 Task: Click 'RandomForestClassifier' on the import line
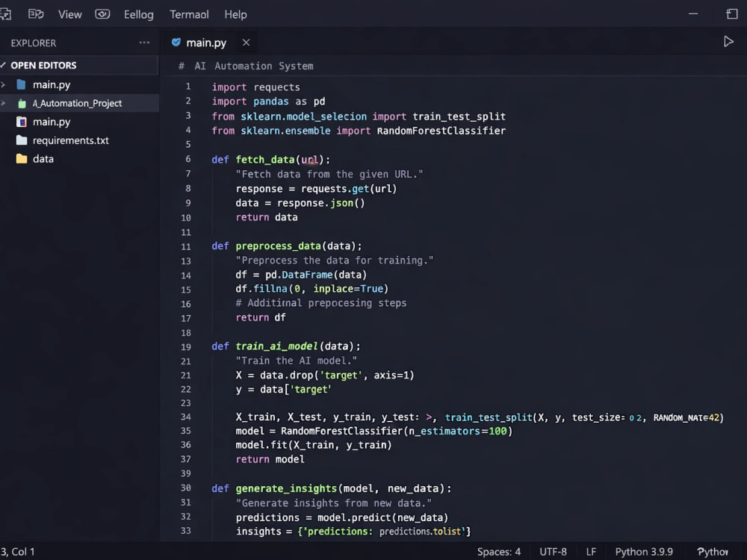[x=441, y=131]
